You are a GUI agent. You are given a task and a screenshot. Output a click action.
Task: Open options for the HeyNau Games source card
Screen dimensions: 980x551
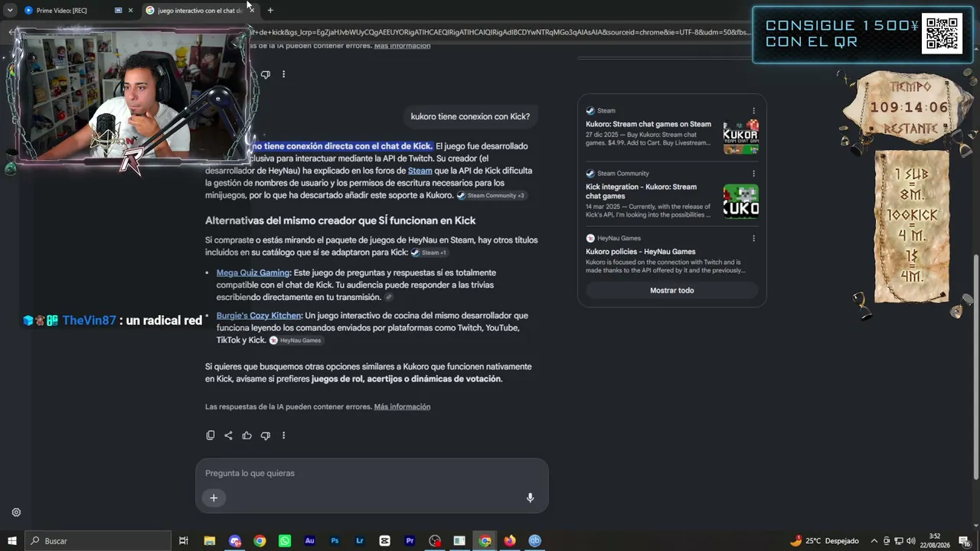tap(753, 239)
